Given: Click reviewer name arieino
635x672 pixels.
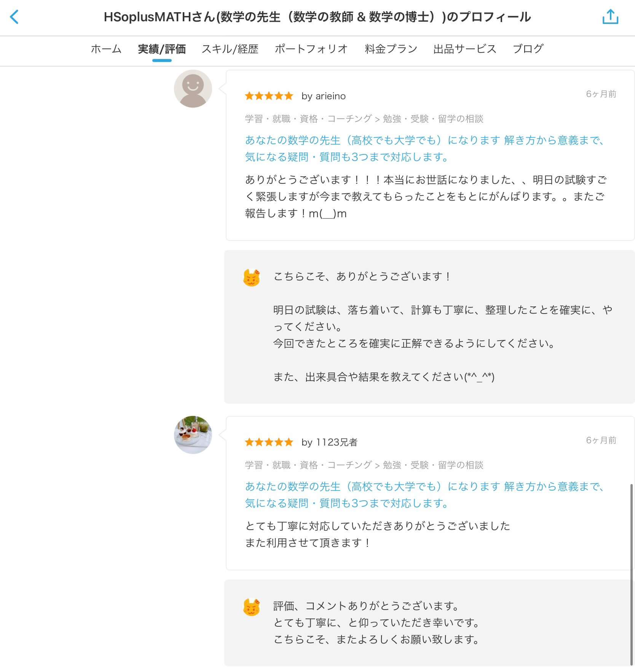Looking at the screenshot, I should 331,96.
